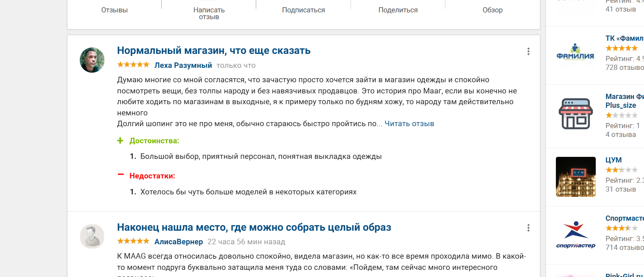Click АлисаВернер default avatar

[92, 236]
